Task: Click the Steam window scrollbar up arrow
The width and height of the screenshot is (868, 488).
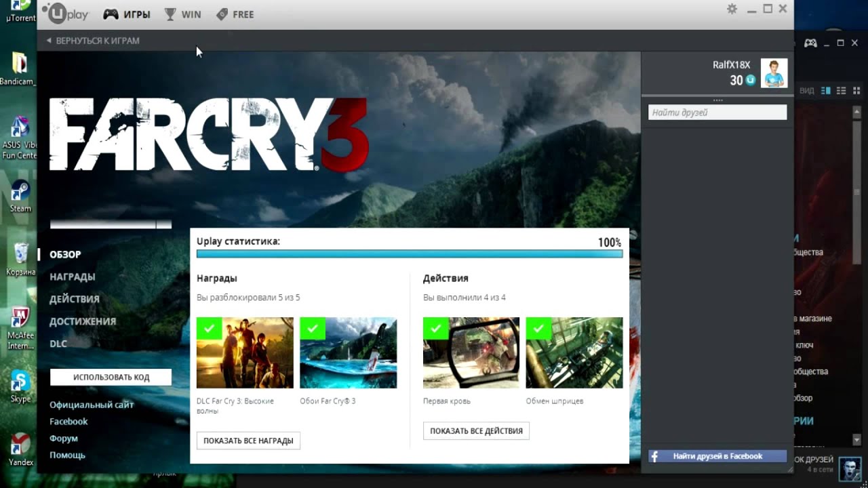Action: (857, 111)
